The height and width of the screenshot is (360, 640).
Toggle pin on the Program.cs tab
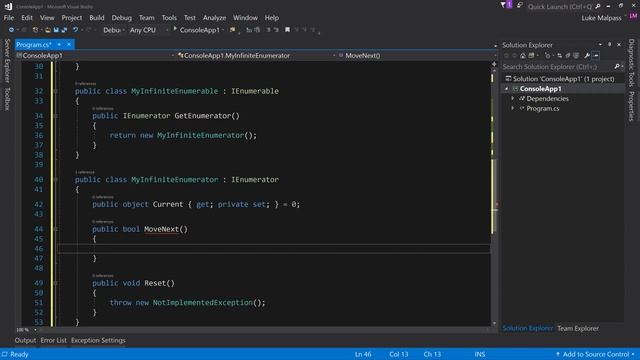click(x=59, y=44)
